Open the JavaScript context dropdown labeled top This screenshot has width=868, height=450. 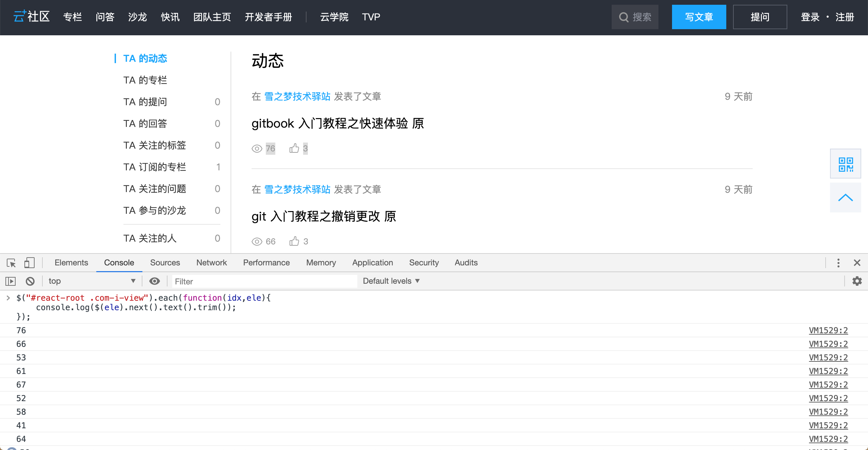[x=92, y=281]
